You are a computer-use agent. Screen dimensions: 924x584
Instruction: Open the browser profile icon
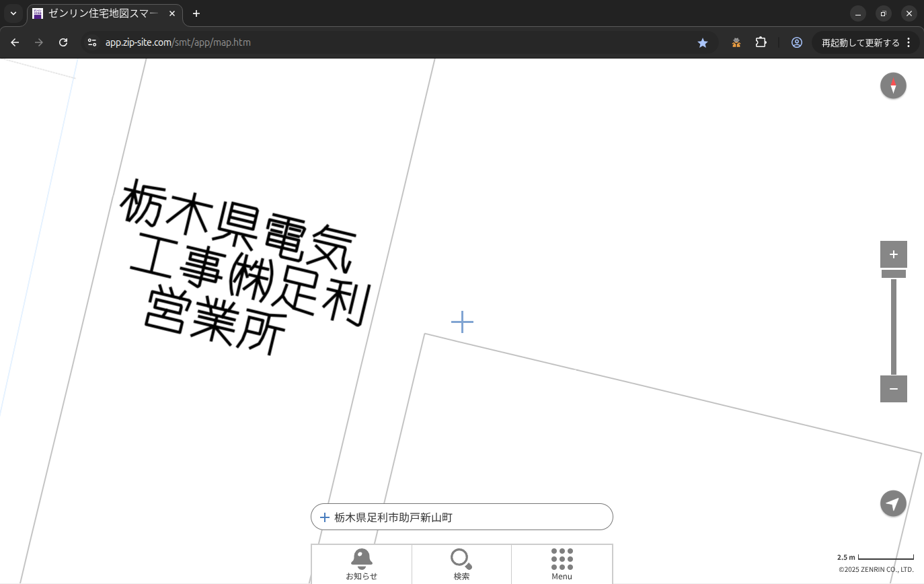pos(797,42)
